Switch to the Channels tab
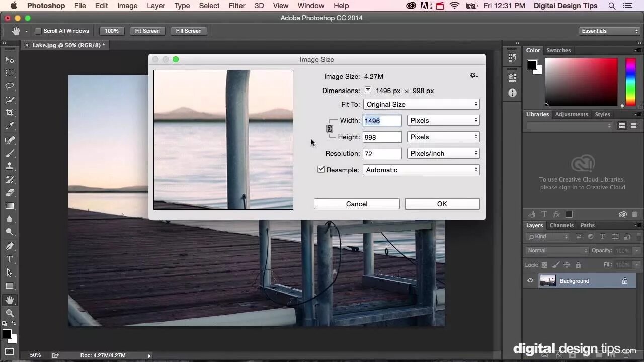 click(561, 225)
